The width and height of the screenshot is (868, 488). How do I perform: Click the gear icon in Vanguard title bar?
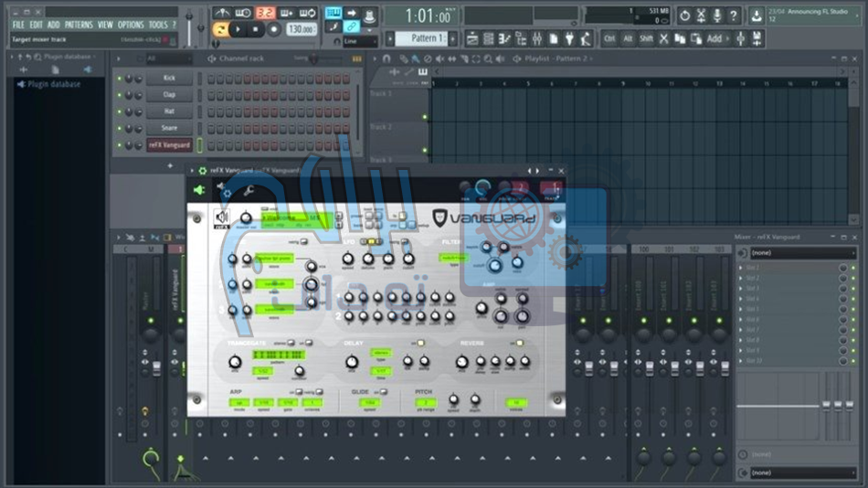203,170
